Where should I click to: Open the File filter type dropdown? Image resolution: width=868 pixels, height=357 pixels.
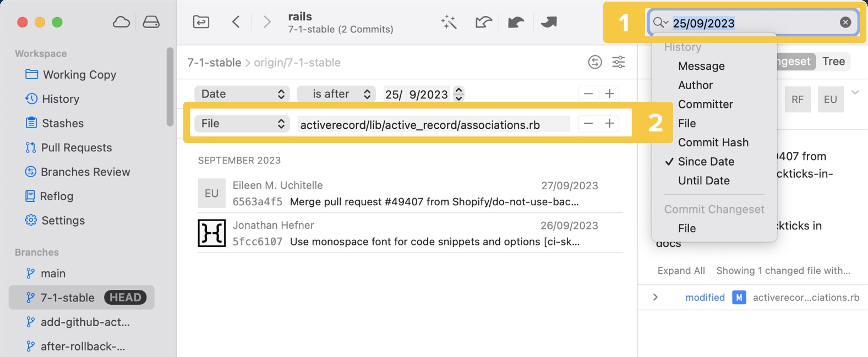click(242, 124)
